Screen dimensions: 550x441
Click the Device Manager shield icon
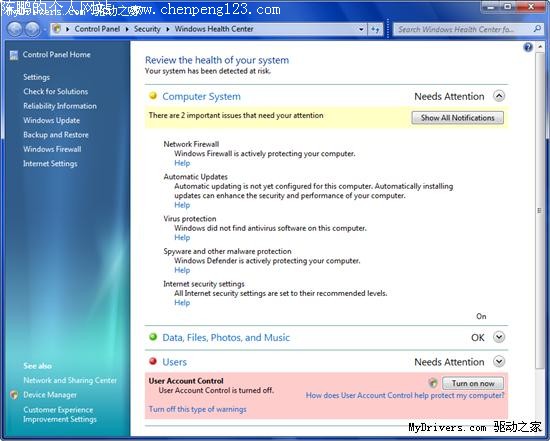pos(14,395)
